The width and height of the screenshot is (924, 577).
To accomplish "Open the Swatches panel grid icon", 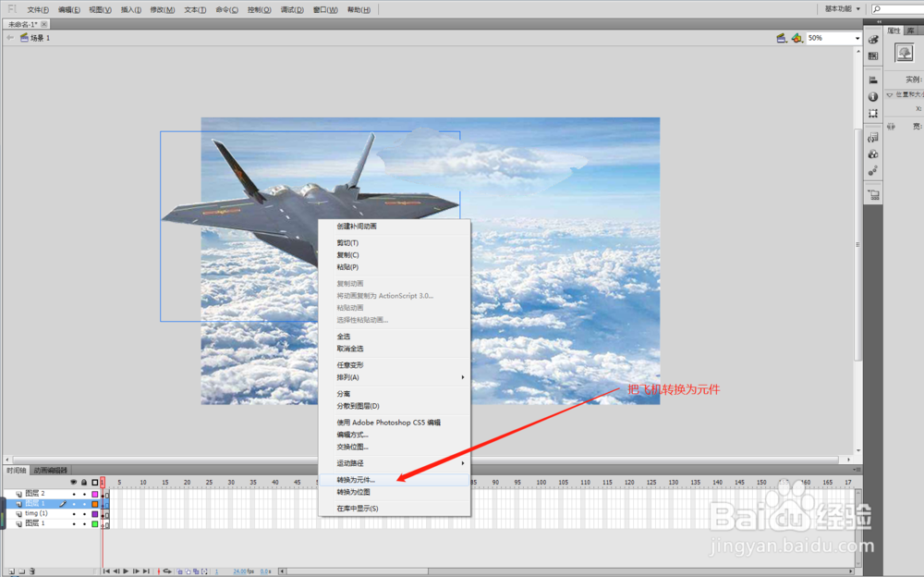I will point(873,56).
